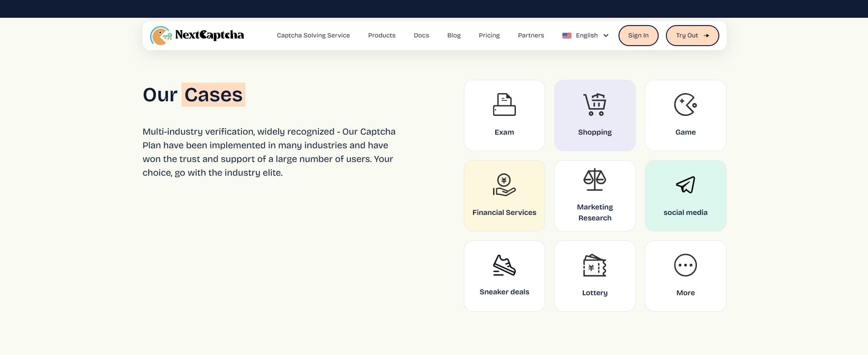The height and width of the screenshot is (355, 868).
Task: Select the Shopping cart icon
Action: coord(594,104)
